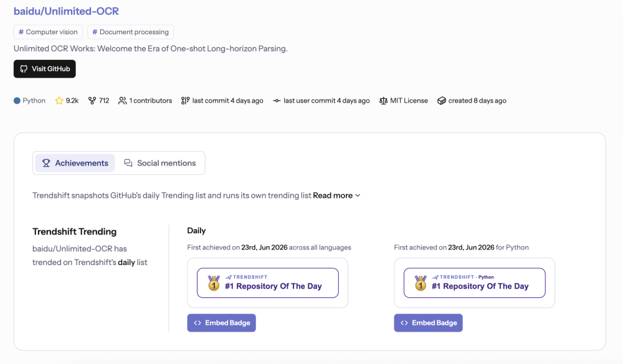Click "First achieved on 23rd, Jun 2026 across all languages"

(269, 247)
